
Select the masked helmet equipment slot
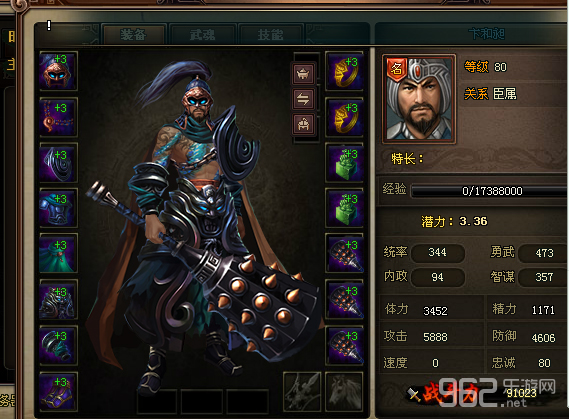click(x=58, y=71)
